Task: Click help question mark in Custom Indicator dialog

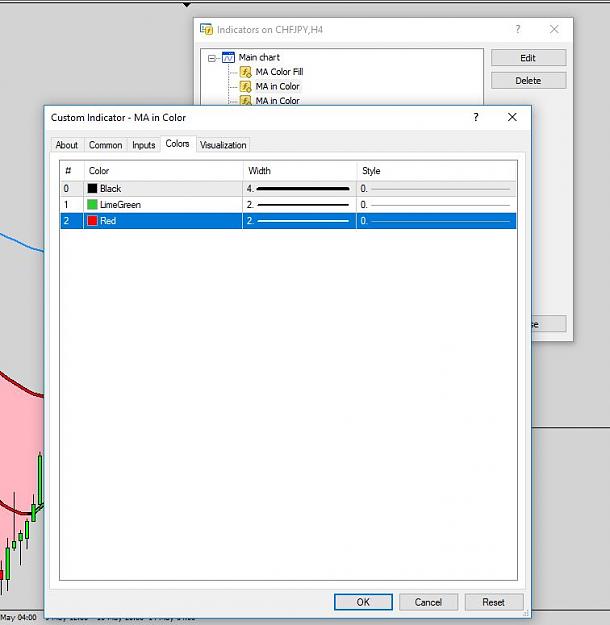Action: click(x=476, y=117)
